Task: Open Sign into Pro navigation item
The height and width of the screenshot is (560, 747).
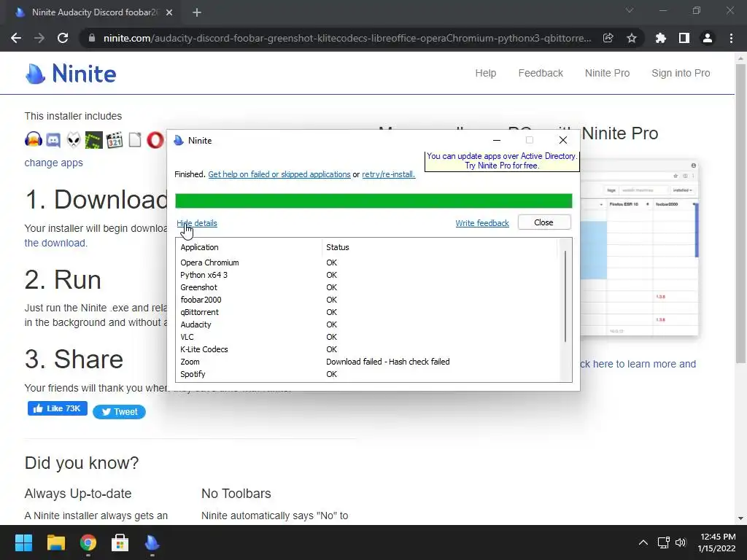Action: [681, 74]
